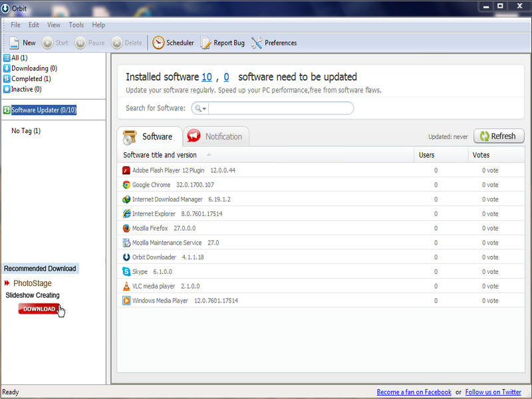This screenshot has height=399, width=532.
Task: Focus the Search for Software field
Action: click(x=280, y=108)
